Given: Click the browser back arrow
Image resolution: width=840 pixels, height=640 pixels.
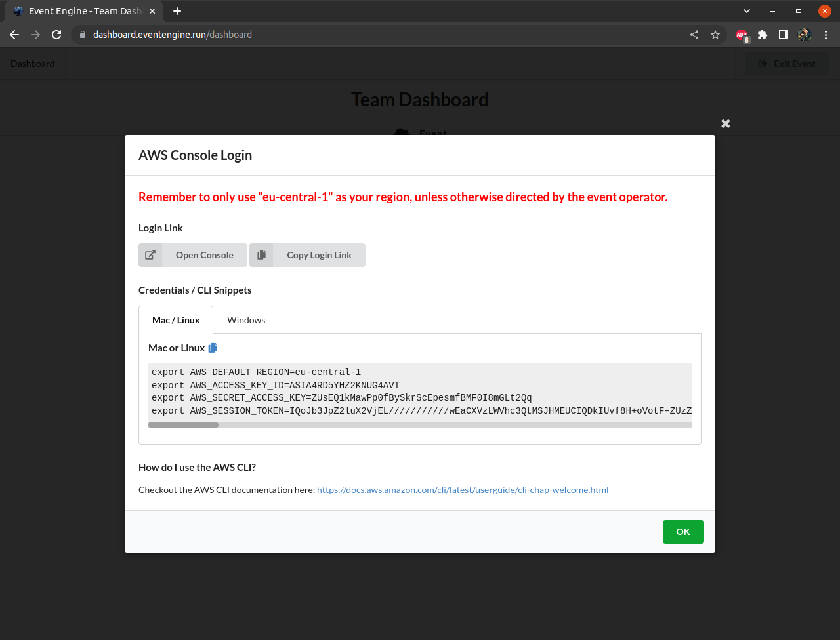Looking at the screenshot, I should (x=14, y=35).
